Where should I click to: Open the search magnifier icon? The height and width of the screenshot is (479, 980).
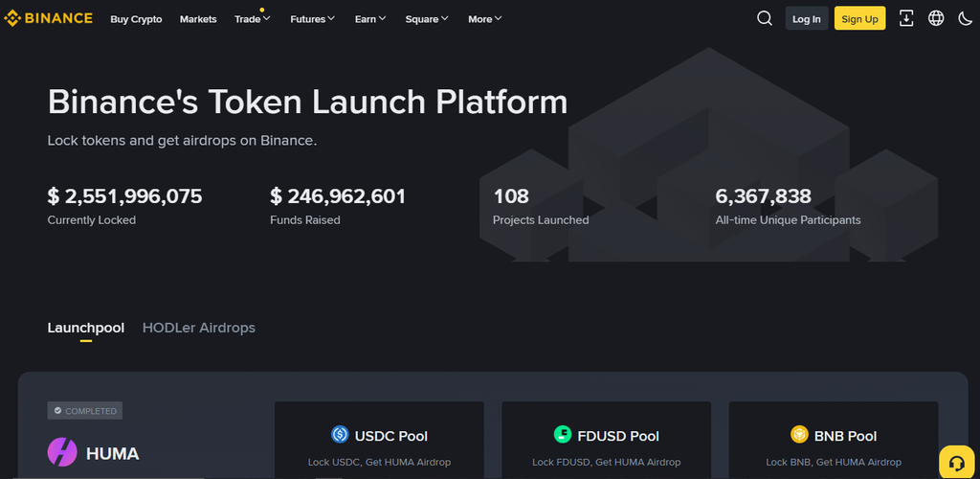765,18
